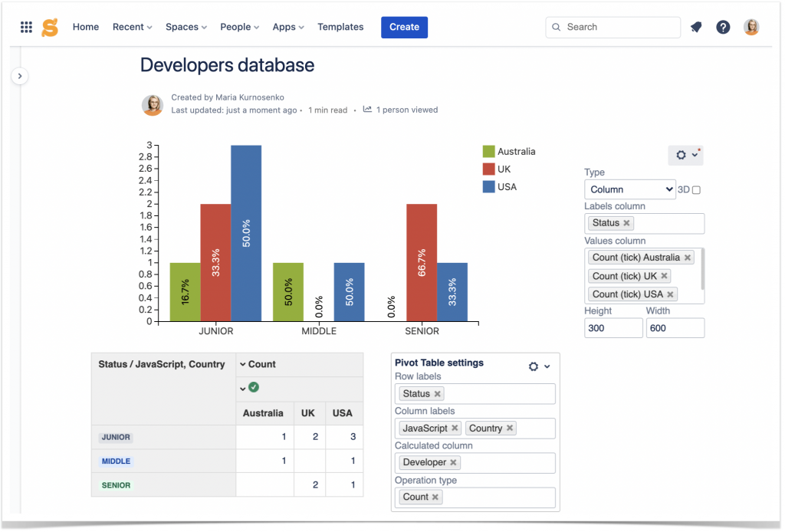Open the Templates menu item
This screenshot has height=532, width=785.
point(340,27)
